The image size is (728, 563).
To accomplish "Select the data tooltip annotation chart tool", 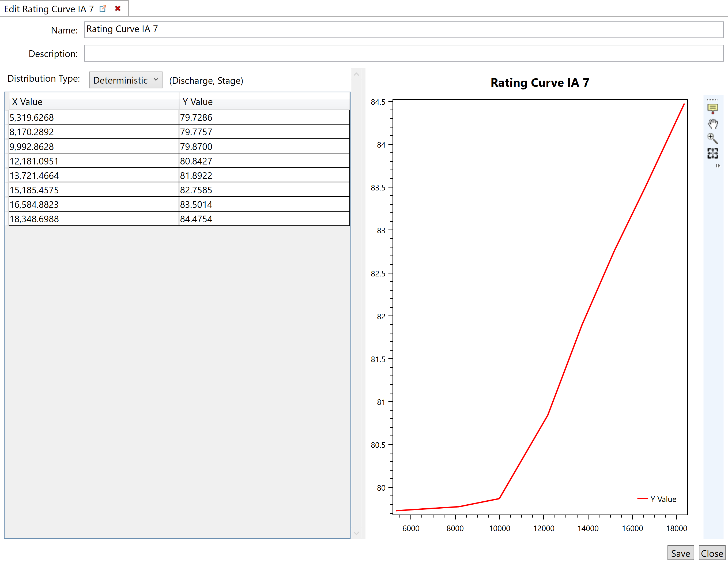I will [713, 109].
